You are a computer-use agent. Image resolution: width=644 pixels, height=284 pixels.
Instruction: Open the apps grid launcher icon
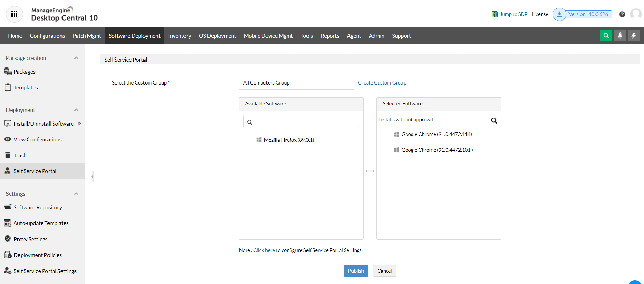pyautogui.click(x=14, y=14)
